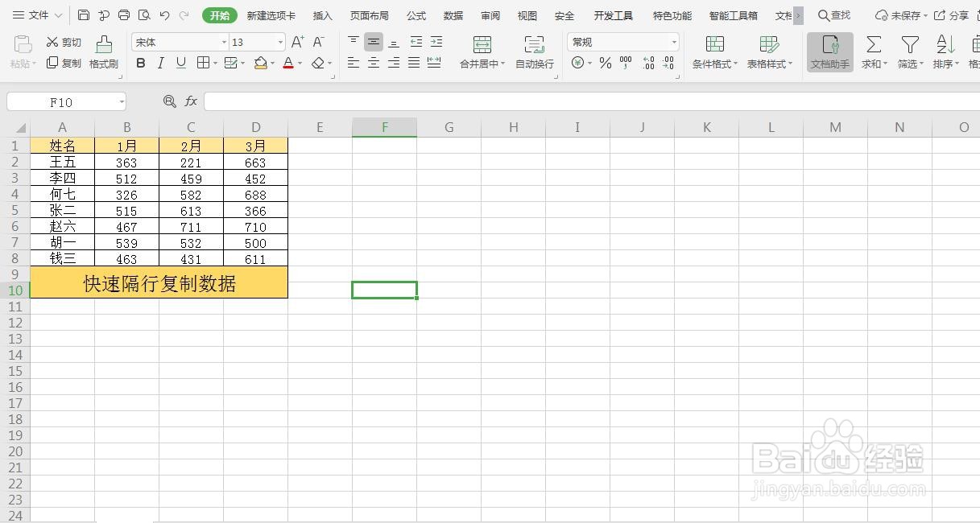Copy selection with the 复制 button
The image size is (980, 523).
pos(64,63)
